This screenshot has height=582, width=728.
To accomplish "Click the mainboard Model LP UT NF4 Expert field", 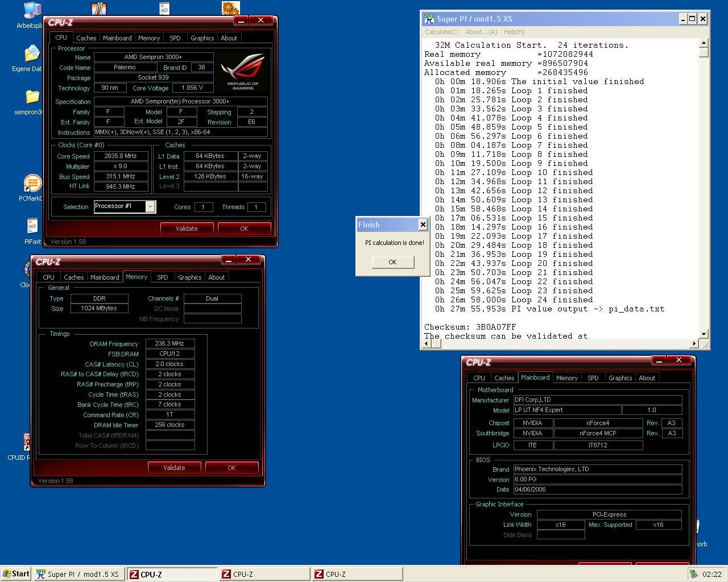I will click(x=567, y=410).
